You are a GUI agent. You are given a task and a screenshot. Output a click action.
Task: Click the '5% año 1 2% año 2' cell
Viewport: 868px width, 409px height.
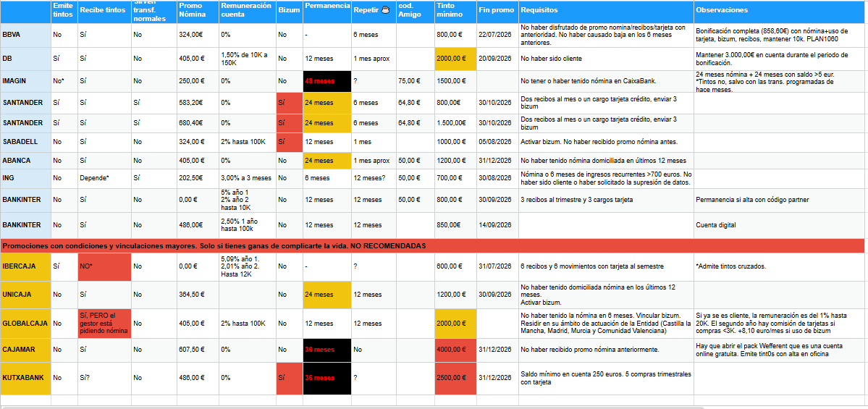pos(248,200)
